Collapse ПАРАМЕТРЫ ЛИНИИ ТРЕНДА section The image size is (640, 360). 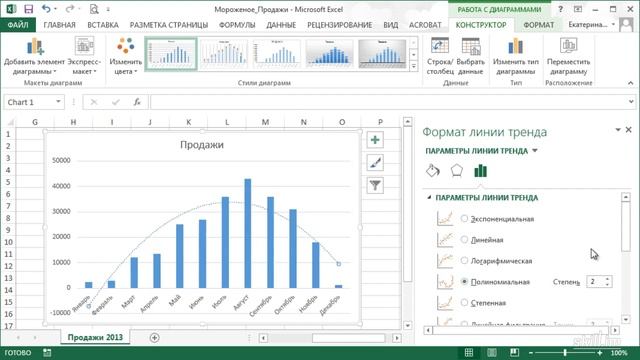click(x=429, y=198)
